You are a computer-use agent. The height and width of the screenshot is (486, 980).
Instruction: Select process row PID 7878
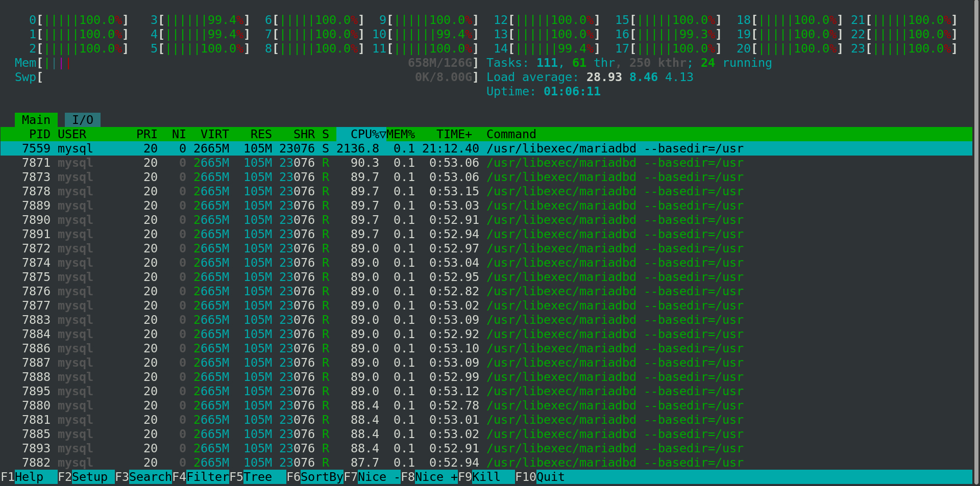click(x=486, y=191)
